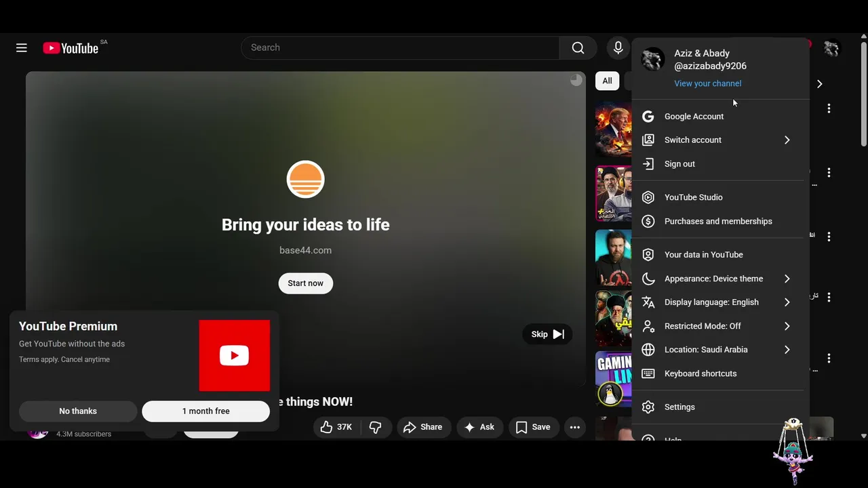Click Start now ad button
The image size is (868, 488).
(x=306, y=283)
